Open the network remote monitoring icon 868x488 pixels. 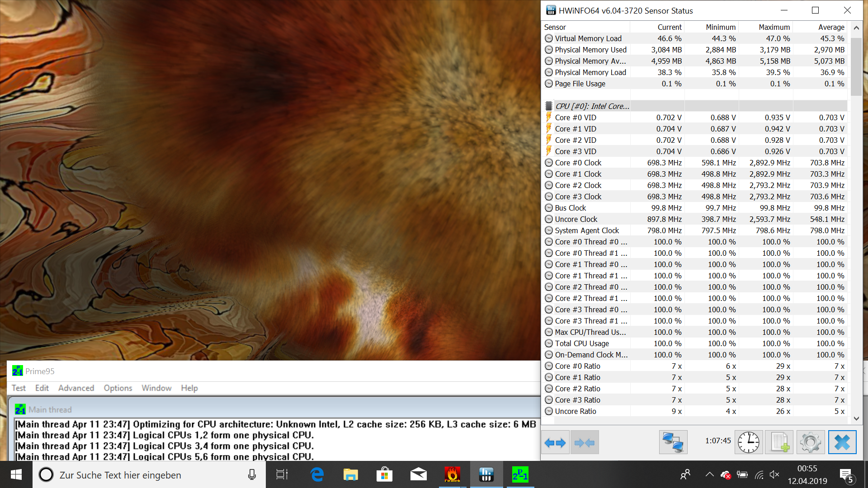(x=673, y=443)
